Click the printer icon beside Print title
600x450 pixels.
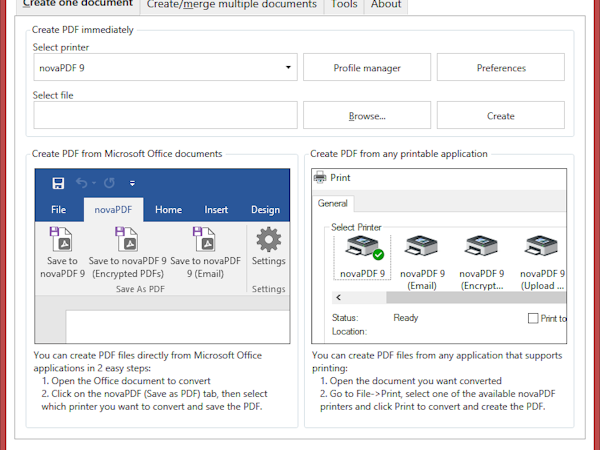pyautogui.click(x=320, y=178)
